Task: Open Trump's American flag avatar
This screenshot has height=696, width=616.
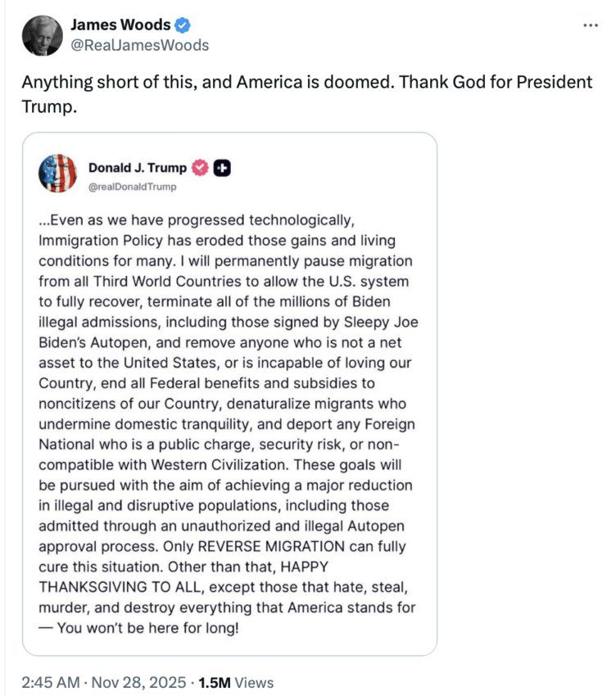Action: (x=58, y=173)
